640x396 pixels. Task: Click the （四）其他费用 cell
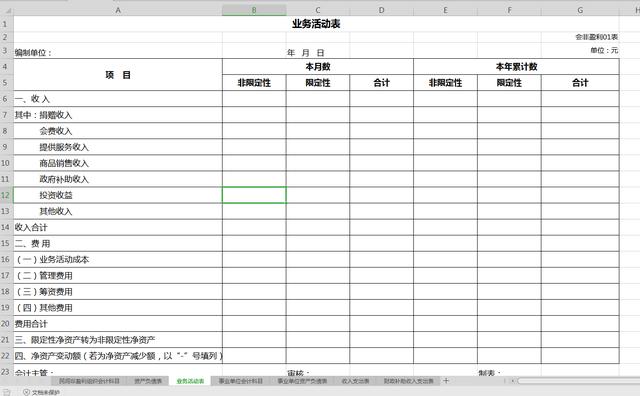click(118, 308)
